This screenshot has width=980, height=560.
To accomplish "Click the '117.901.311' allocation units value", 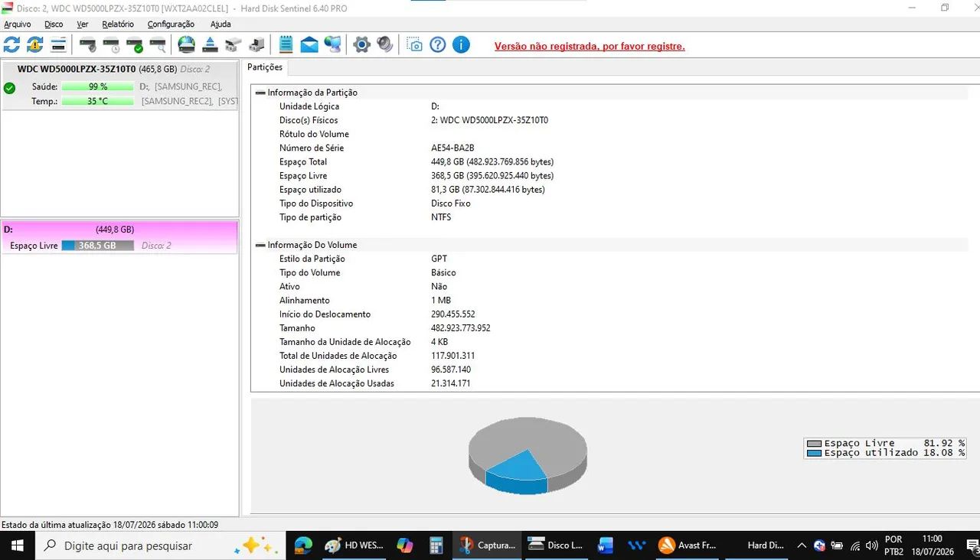I will 453,356.
